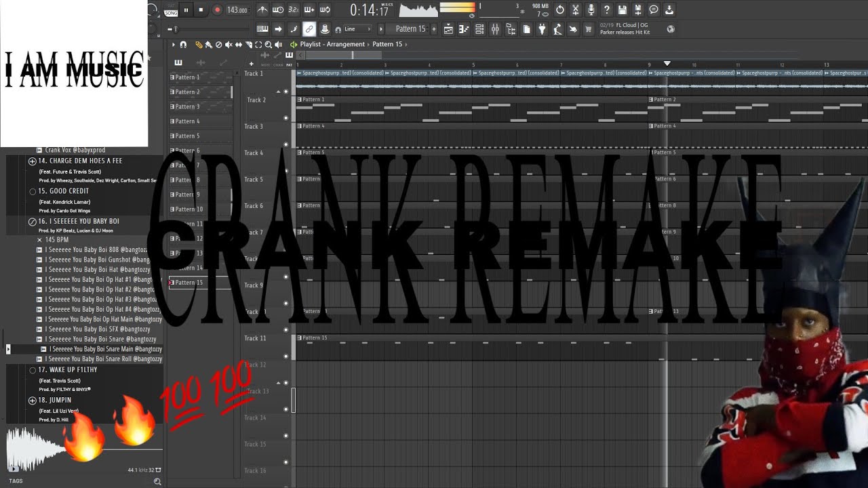Open the global Line snap dropdown

tap(358, 29)
